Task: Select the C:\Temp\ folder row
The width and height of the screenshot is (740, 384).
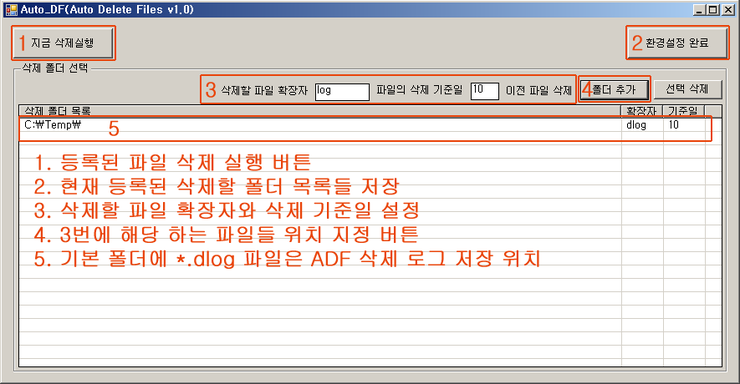Action: pyautogui.click(x=370, y=125)
